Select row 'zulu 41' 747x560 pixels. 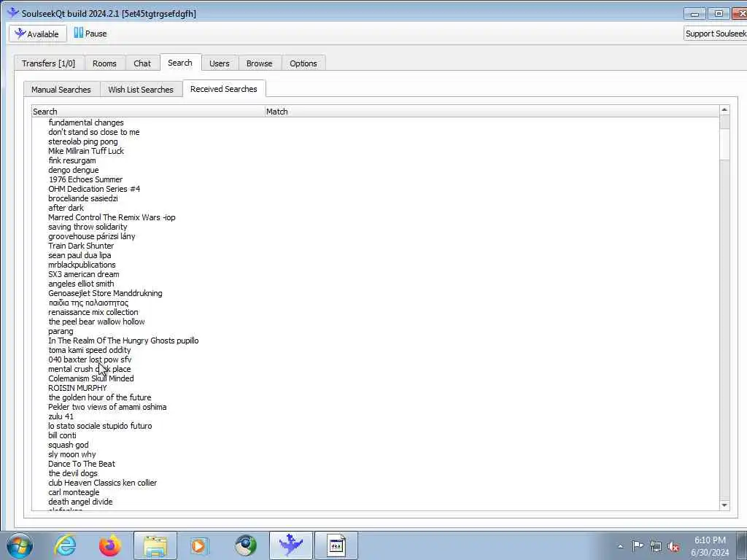click(x=375, y=416)
